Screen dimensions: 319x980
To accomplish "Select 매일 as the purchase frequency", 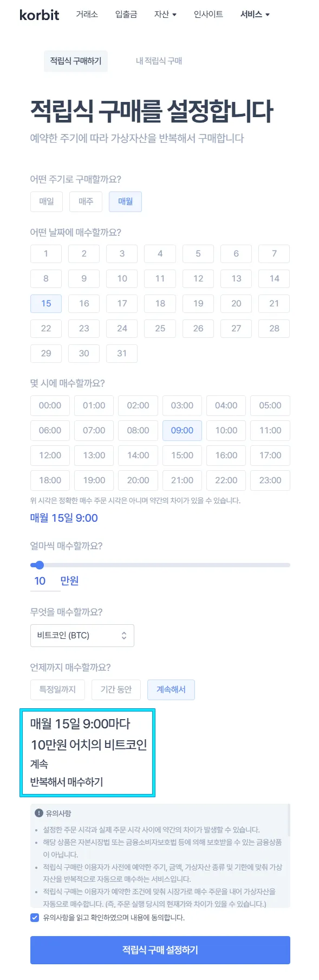I will [46, 201].
